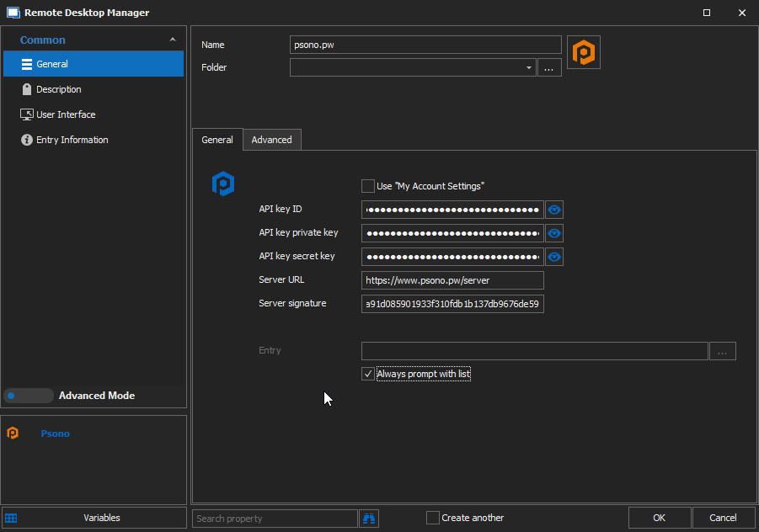Image resolution: width=759 pixels, height=532 pixels.
Task: Select the General tab
Action: (x=217, y=139)
